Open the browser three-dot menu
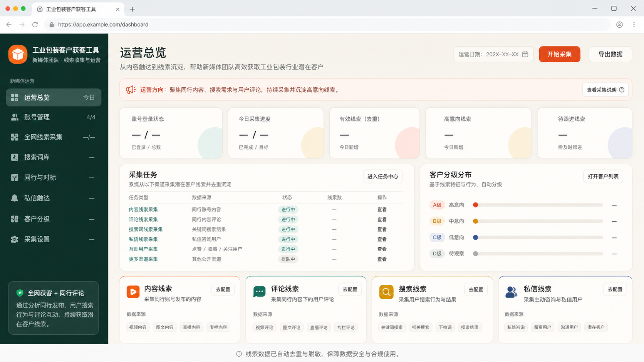Image resolution: width=644 pixels, height=362 pixels. click(x=634, y=25)
